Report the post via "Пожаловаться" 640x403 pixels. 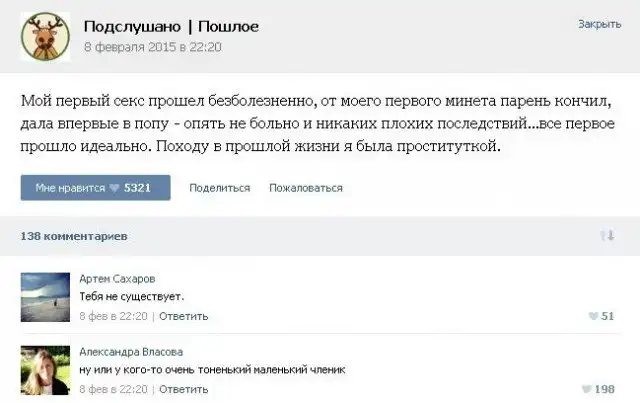click(x=306, y=188)
